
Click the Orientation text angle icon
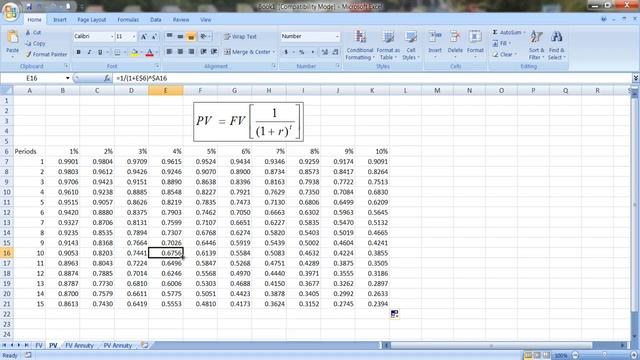(204, 37)
